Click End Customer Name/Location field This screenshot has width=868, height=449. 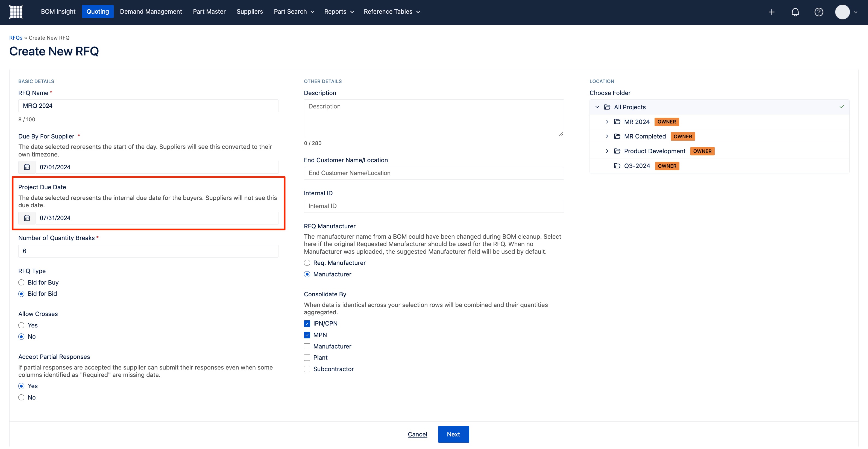434,173
